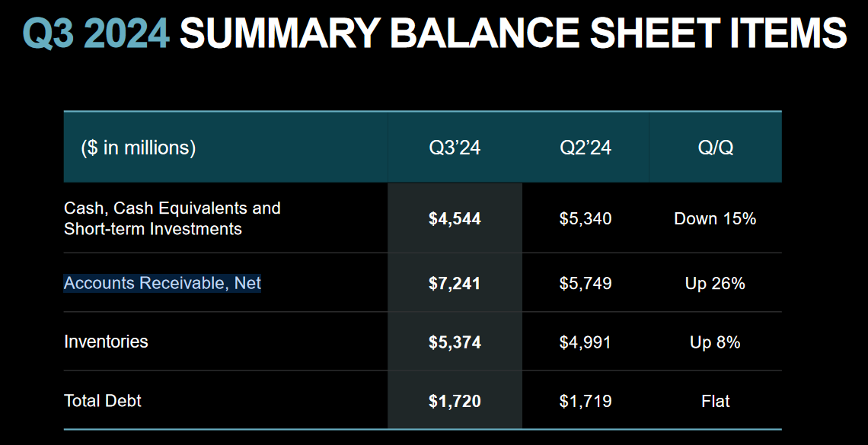Viewport: 868px width, 445px height.
Task: Select the Down 15% cell
Action: pyautogui.click(x=715, y=219)
